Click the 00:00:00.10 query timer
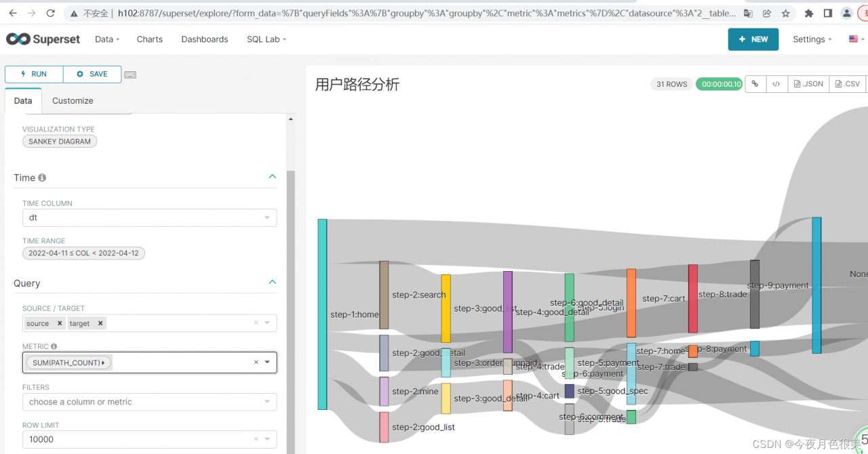This screenshot has width=868, height=454. 719,84
